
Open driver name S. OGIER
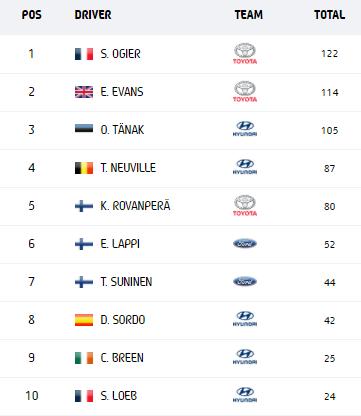tap(120, 54)
